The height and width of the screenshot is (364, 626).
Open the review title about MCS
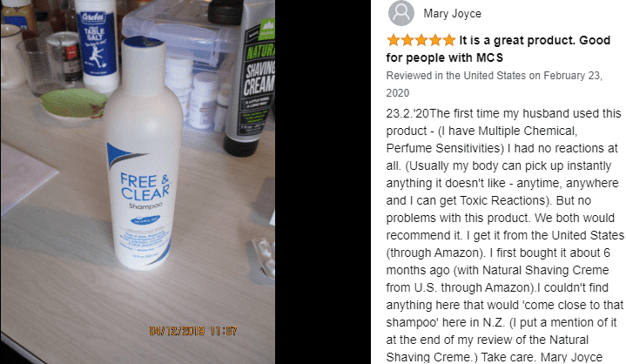click(498, 49)
